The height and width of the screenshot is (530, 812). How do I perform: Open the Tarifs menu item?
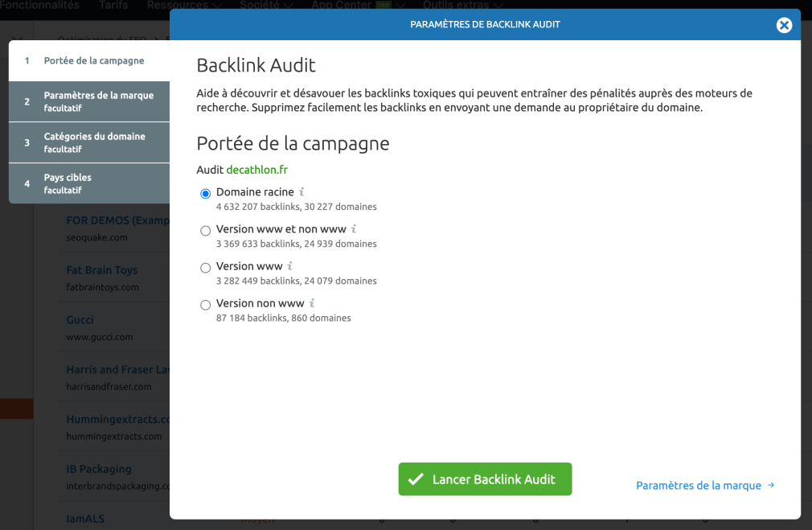click(113, 5)
